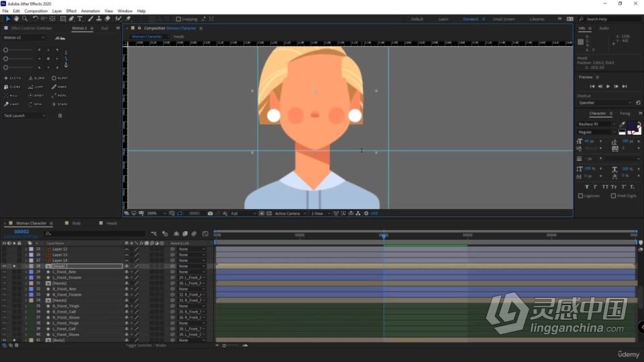This screenshot has width=644, height=362.
Task: Open the Spacebar shortcut dropdown in Preview
Action: click(x=604, y=103)
